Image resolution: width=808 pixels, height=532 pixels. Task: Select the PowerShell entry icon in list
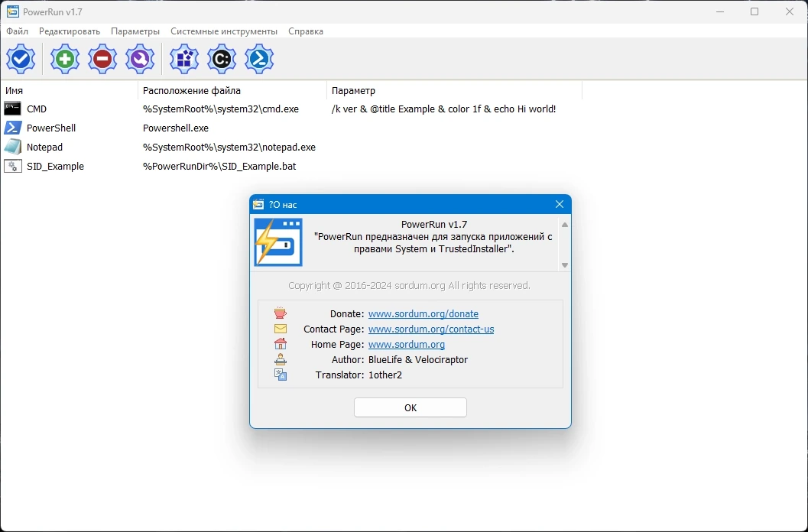tap(13, 128)
